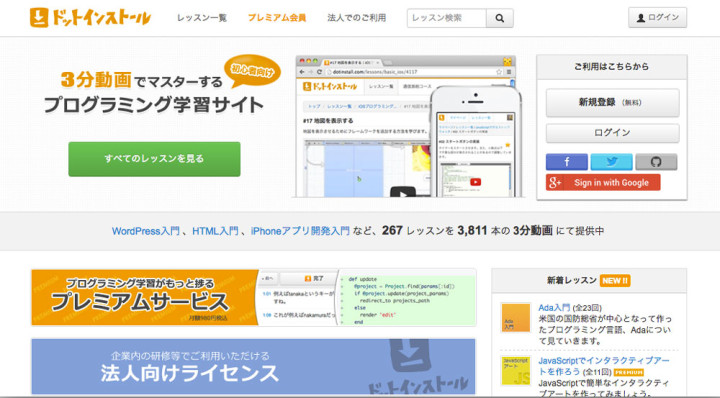Click the dotinstall logo in header
The width and height of the screenshot is (720, 398).
[x=90, y=18]
